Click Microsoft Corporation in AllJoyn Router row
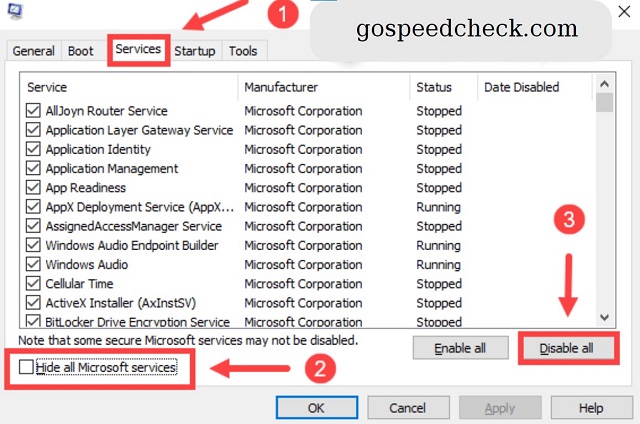This screenshot has width=640, height=424. (303, 111)
